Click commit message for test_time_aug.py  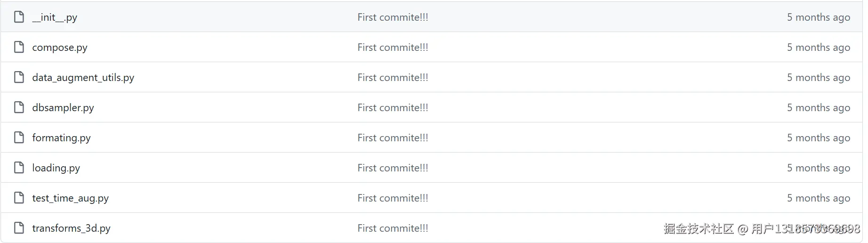coord(393,198)
